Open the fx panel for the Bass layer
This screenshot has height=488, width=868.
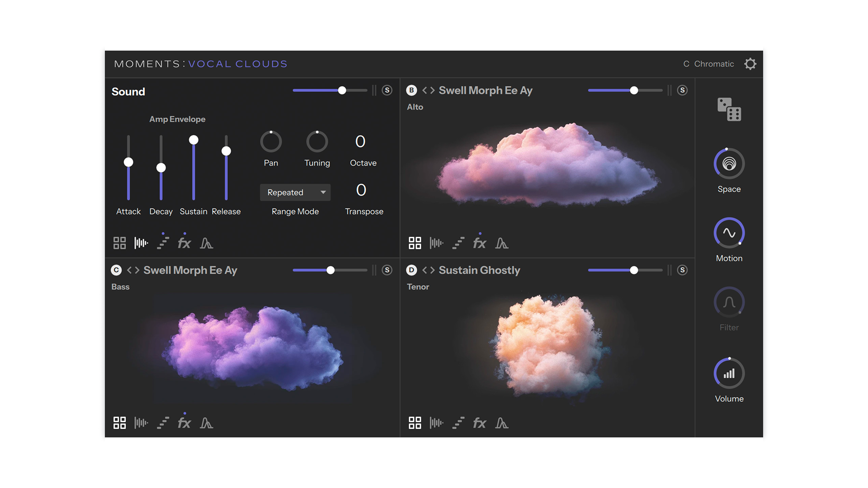(x=184, y=423)
